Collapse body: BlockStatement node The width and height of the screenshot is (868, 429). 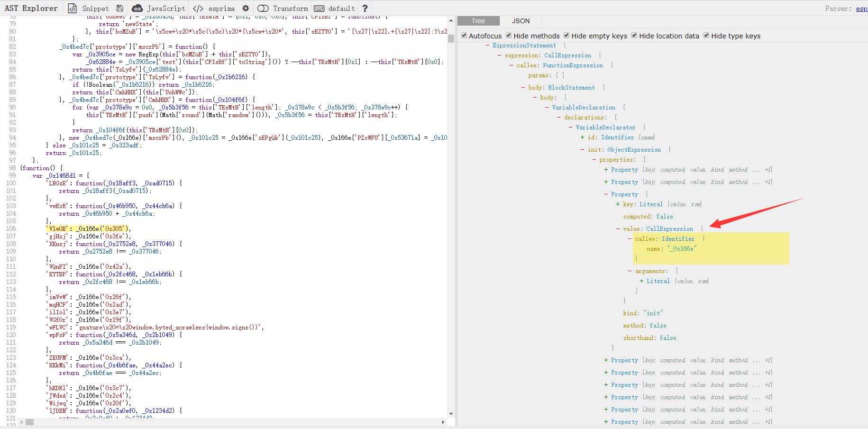click(x=523, y=88)
